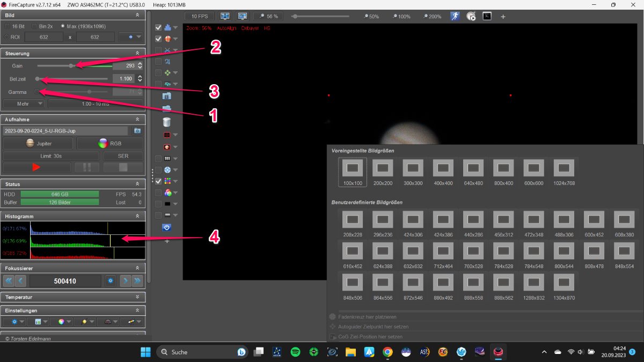
Task: Collapse the Aufnahme panel
Action: 137,119
